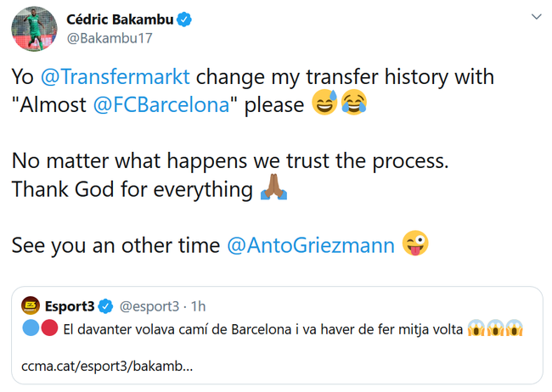Click the winking tongue emoji
This screenshot has height=392, width=552.
pos(415,244)
